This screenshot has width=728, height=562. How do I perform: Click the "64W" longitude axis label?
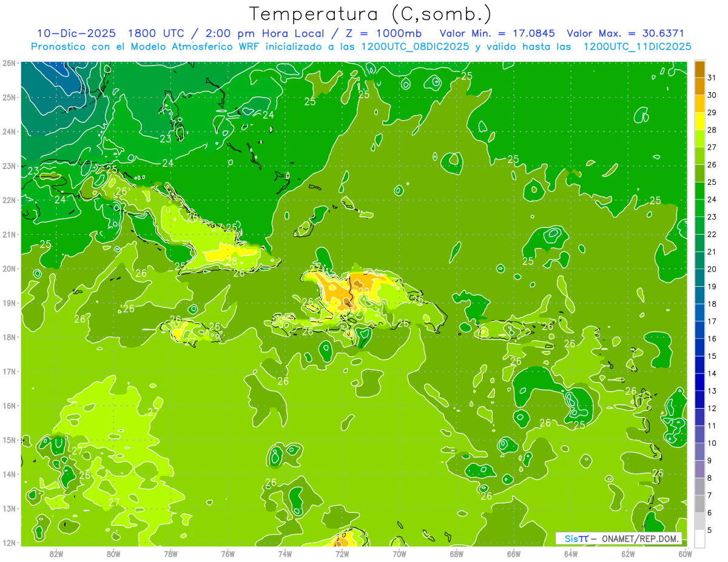coord(570,554)
